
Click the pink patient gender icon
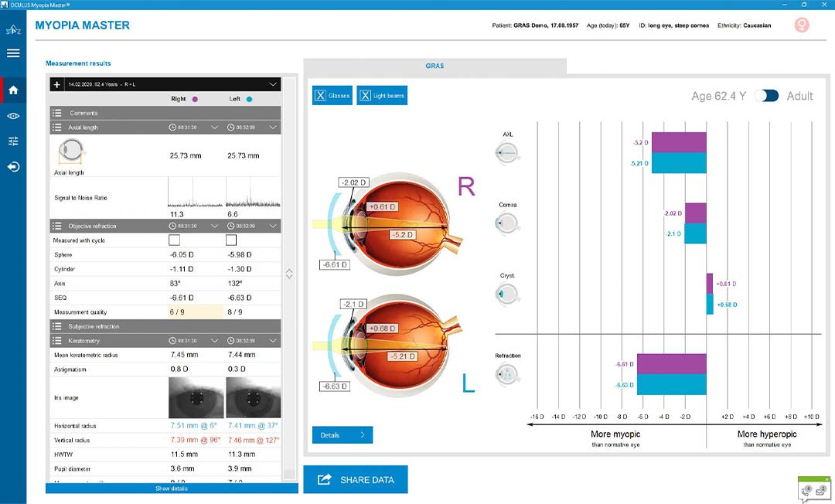tap(802, 25)
